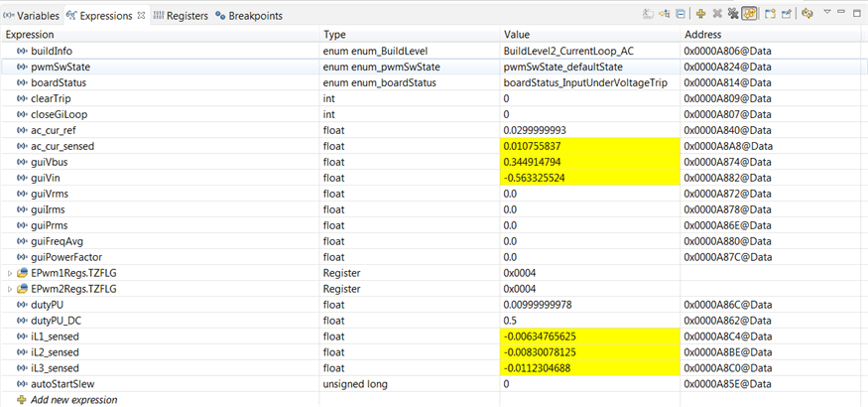This screenshot has width=868, height=407.
Task: Click the Add new expression plus icon
Action: pyautogui.click(x=700, y=15)
